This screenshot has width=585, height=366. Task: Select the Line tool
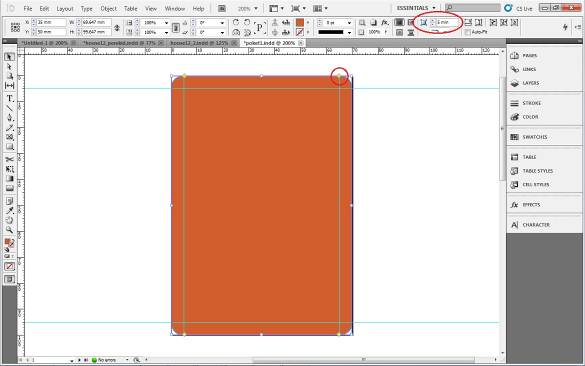(9, 108)
